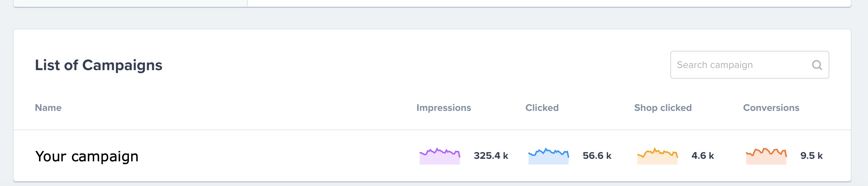Screen dimensions: 868x186
Task: Click the magnifying glass search icon
Action: 817,65
